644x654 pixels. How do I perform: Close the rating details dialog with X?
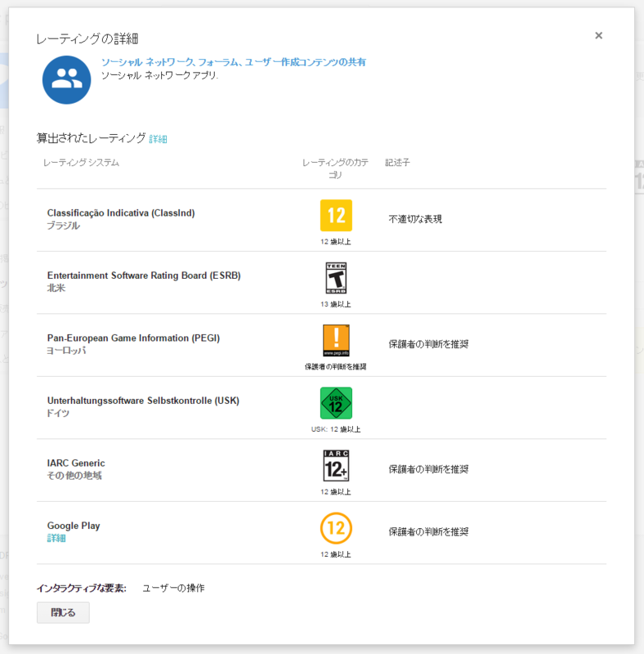tap(598, 35)
